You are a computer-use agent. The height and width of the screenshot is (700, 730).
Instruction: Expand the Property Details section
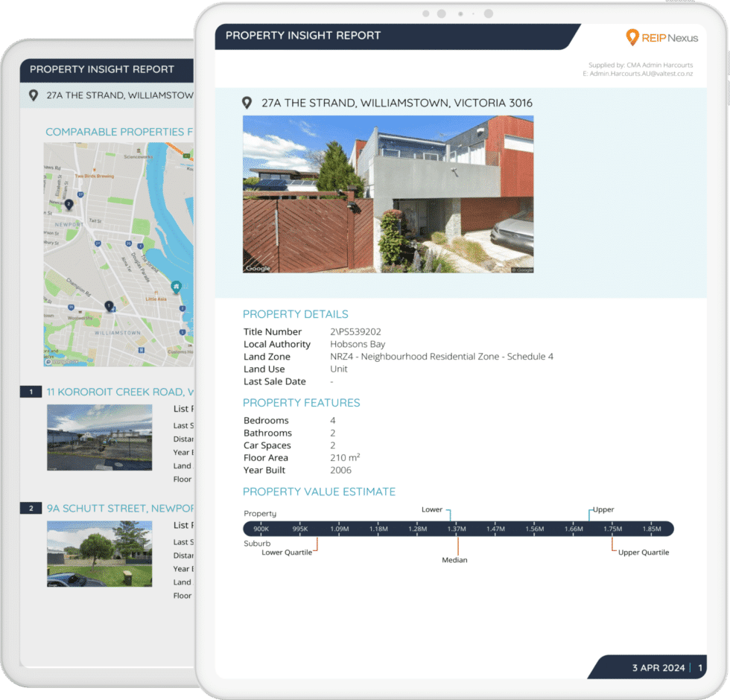click(295, 314)
